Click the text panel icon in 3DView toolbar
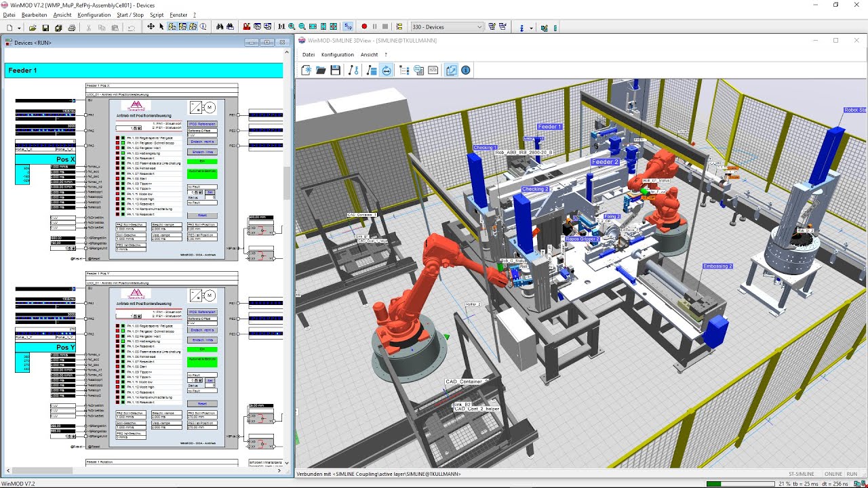Viewport: 868px width, 488px height. coord(433,70)
